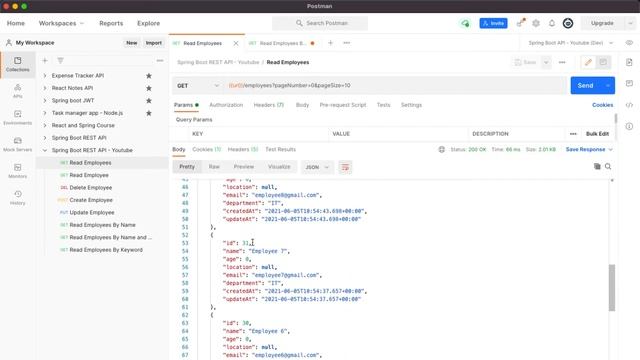The image size is (640, 360).
Task: Toggle star on Task manager app - Node.js
Action: tap(149, 113)
